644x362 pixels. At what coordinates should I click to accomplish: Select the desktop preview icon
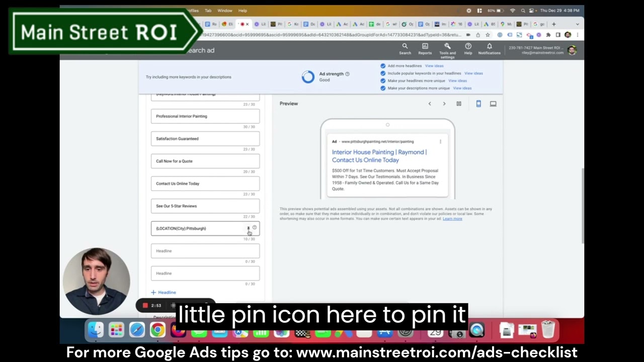tap(493, 104)
